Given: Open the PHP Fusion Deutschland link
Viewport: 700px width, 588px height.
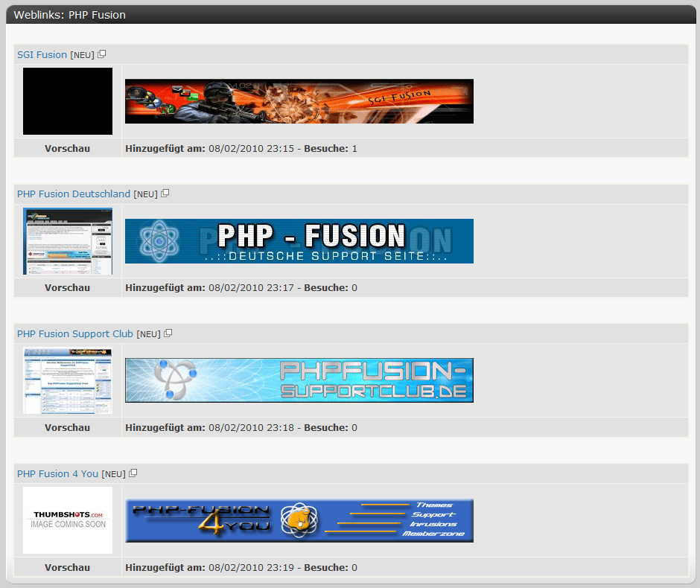Looking at the screenshot, I should 74,194.
